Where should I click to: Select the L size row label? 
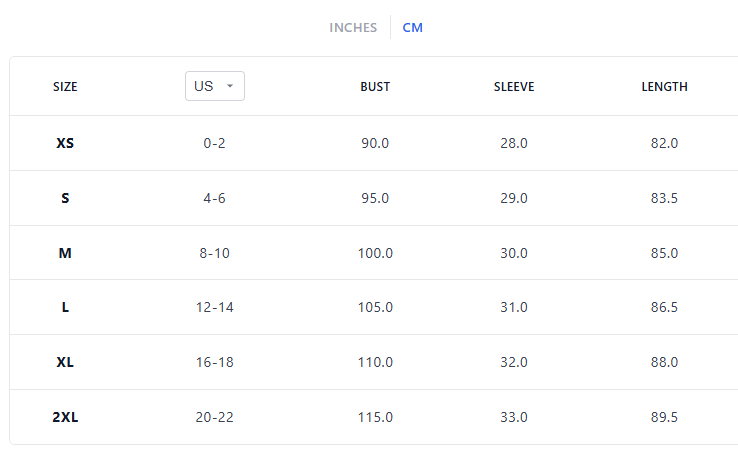(65, 307)
